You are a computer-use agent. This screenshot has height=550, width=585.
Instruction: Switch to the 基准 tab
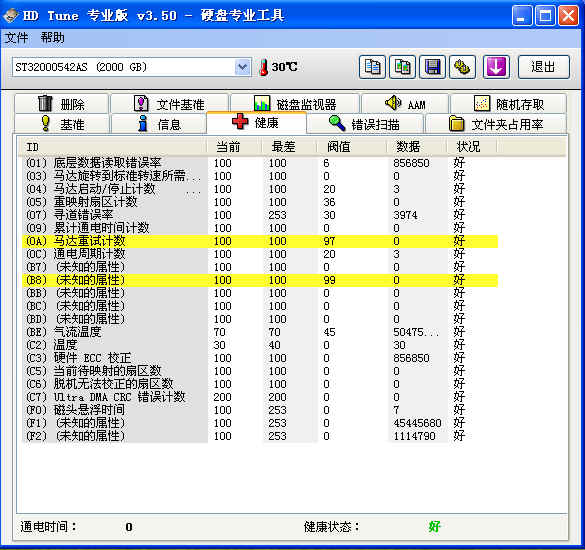tap(62, 124)
